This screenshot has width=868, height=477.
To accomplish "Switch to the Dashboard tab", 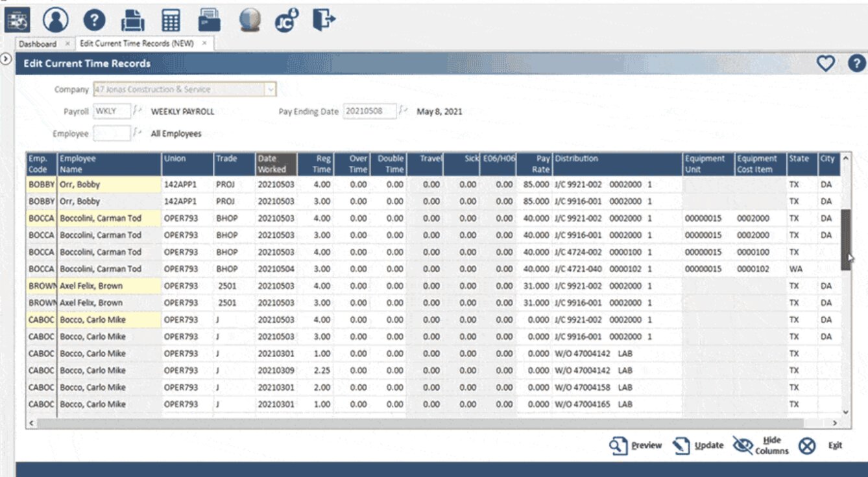I will click(x=37, y=44).
